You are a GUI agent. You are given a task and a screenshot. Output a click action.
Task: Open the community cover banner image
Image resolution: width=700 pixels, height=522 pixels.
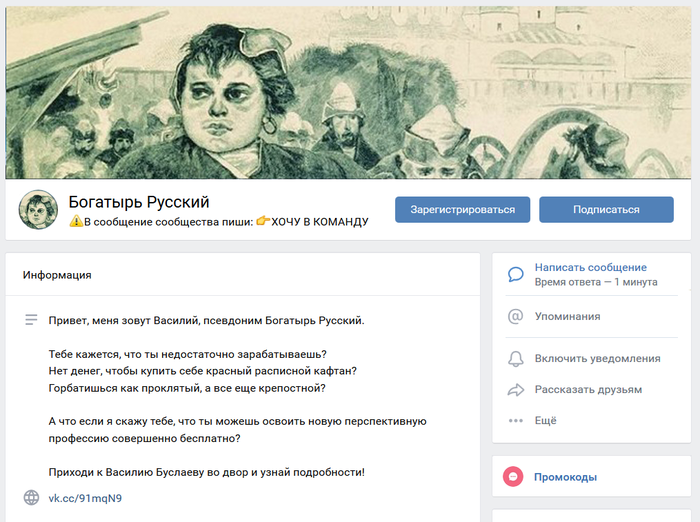point(348,92)
